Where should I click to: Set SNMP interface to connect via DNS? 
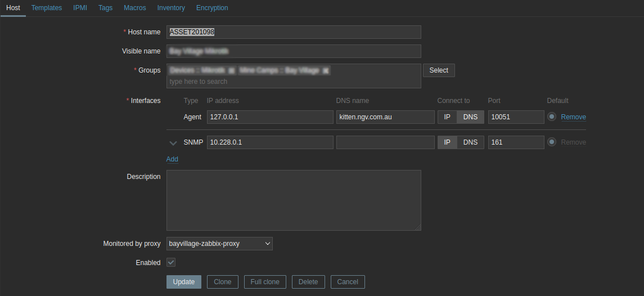coord(471,142)
